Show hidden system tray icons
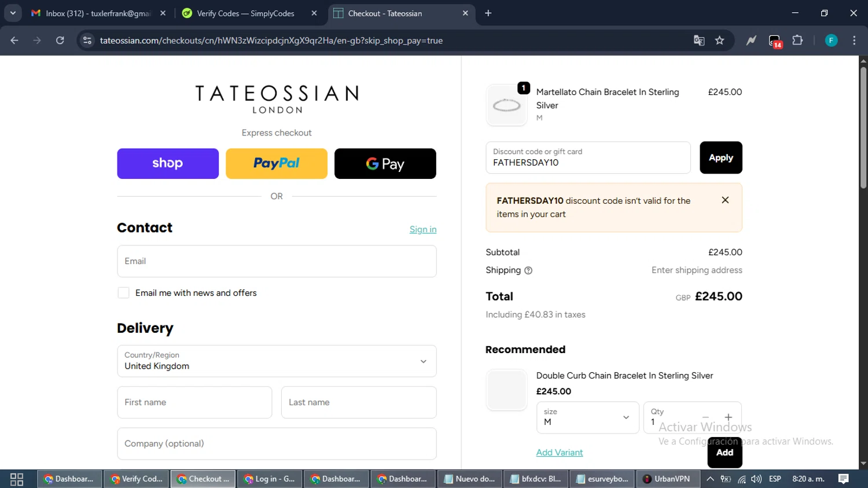This screenshot has height=488, width=868. (710, 479)
